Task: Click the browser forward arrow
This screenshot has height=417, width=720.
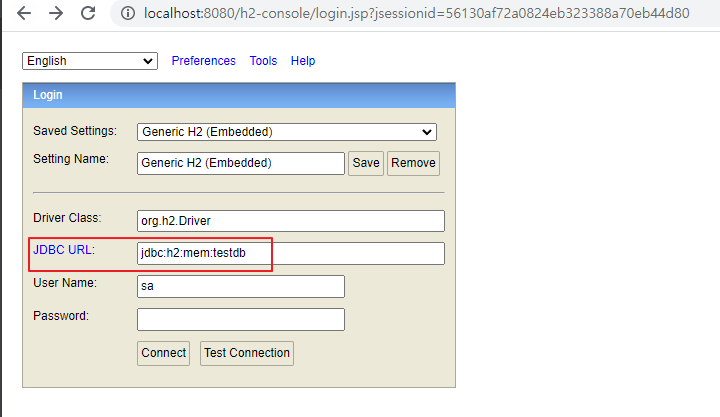Action: point(56,13)
